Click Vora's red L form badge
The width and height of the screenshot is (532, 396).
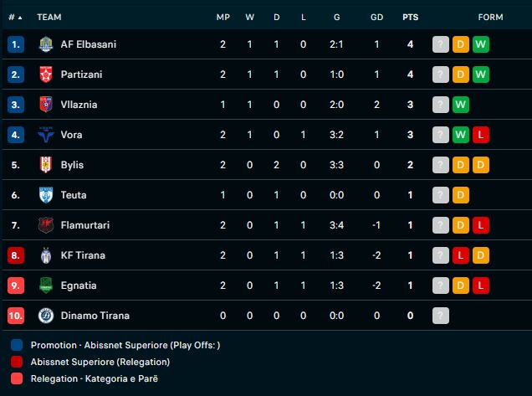point(480,135)
